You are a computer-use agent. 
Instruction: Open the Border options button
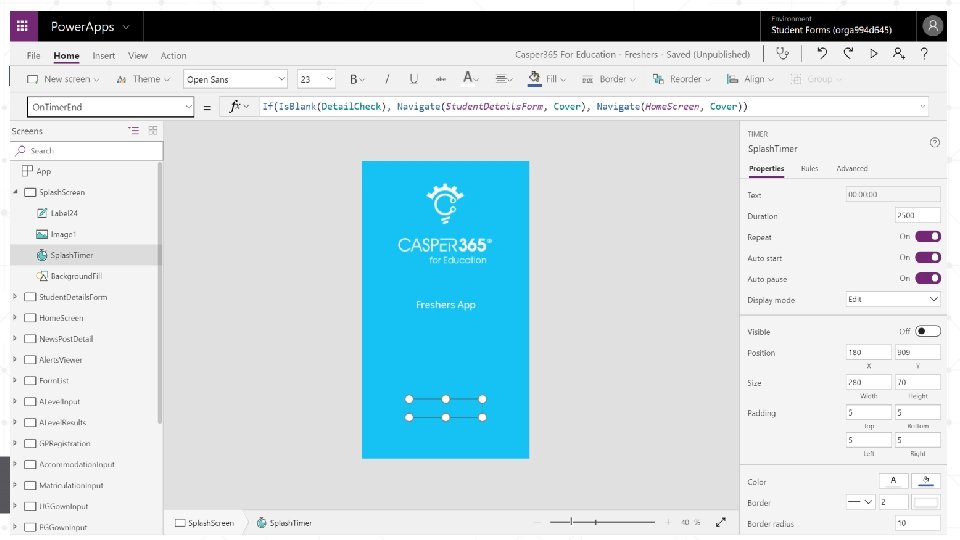609,79
